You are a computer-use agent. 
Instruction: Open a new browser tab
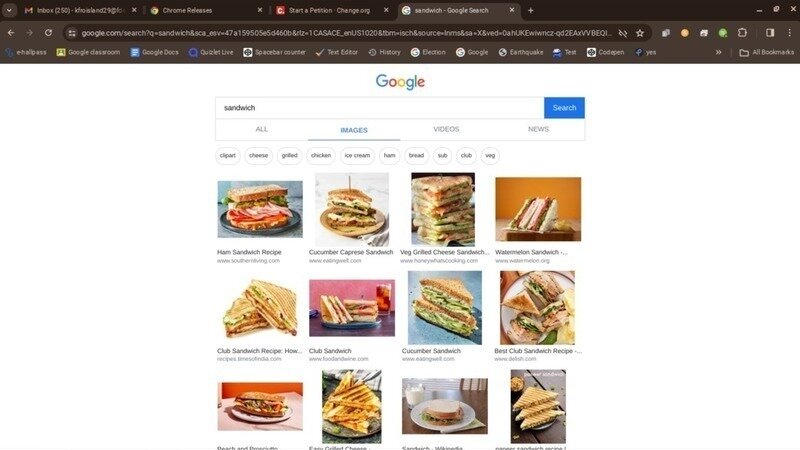point(531,10)
